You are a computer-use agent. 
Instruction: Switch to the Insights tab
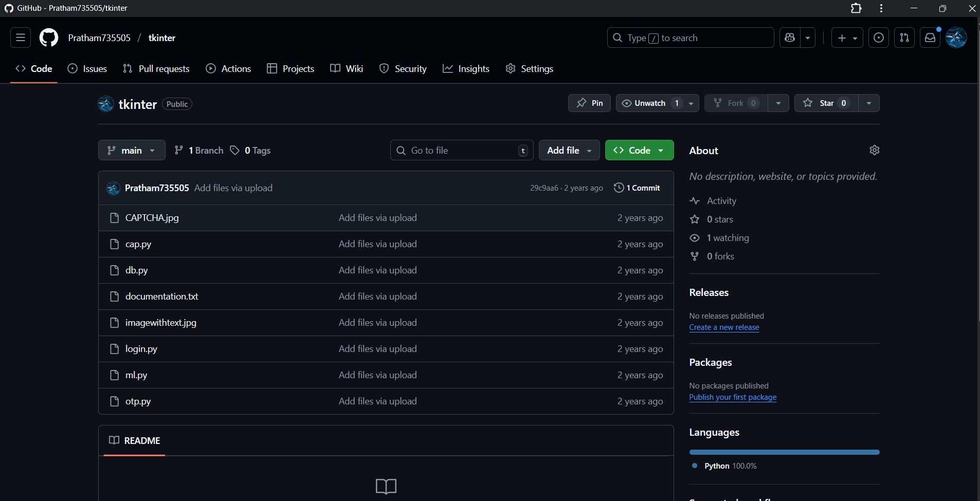[466, 69]
